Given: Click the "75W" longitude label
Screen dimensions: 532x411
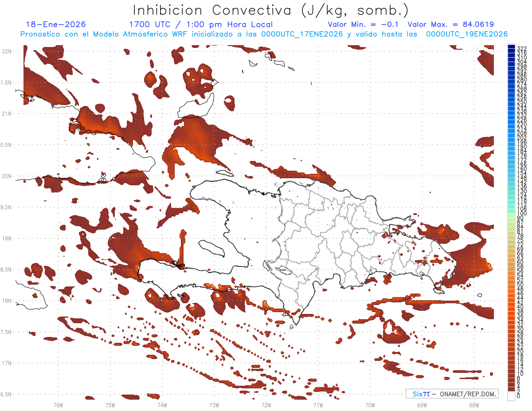Looking at the screenshot, I should (x=110, y=405).
